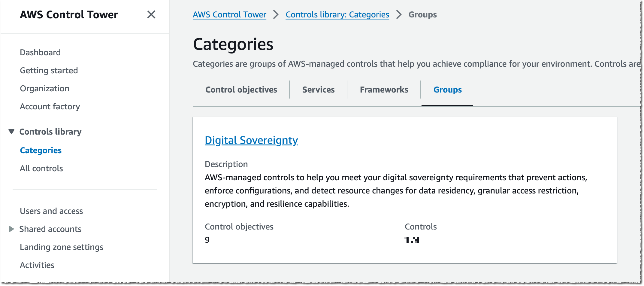Click the Controls library heading

click(50, 132)
